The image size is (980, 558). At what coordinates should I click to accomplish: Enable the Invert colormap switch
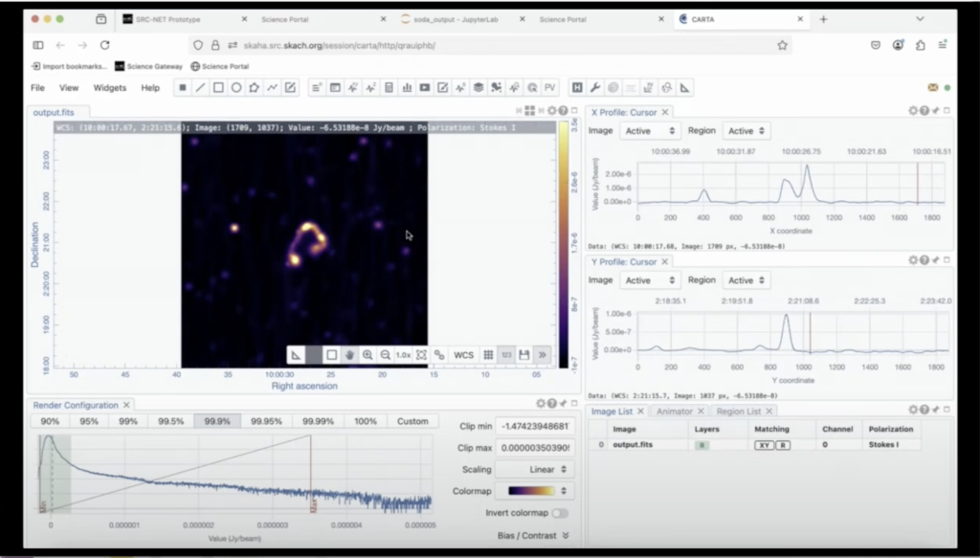click(559, 513)
